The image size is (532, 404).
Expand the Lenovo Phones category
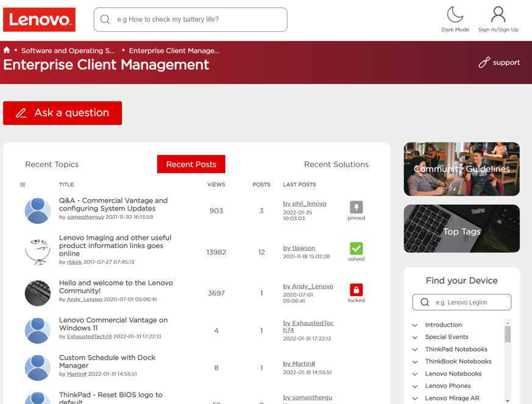click(415, 386)
